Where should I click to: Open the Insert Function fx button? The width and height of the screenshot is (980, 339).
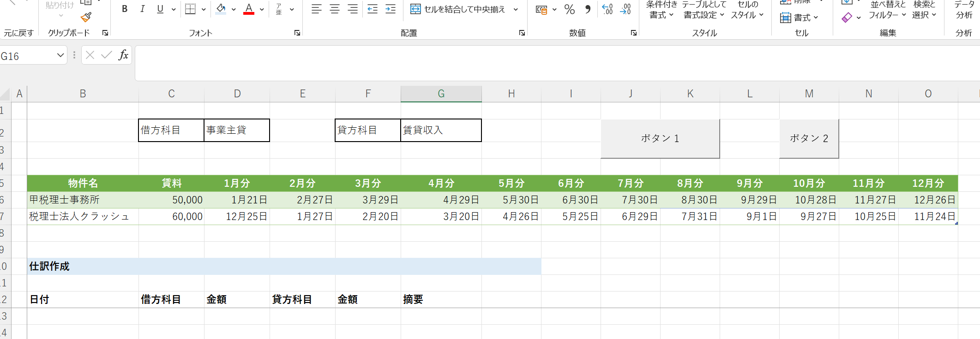(x=123, y=55)
